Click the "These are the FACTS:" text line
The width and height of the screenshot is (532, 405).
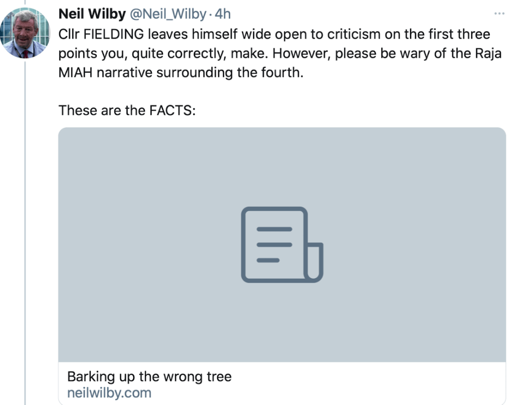(127, 110)
